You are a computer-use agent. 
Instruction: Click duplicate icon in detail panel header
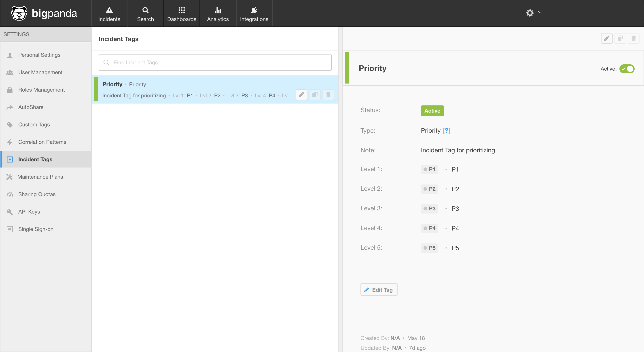(620, 38)
